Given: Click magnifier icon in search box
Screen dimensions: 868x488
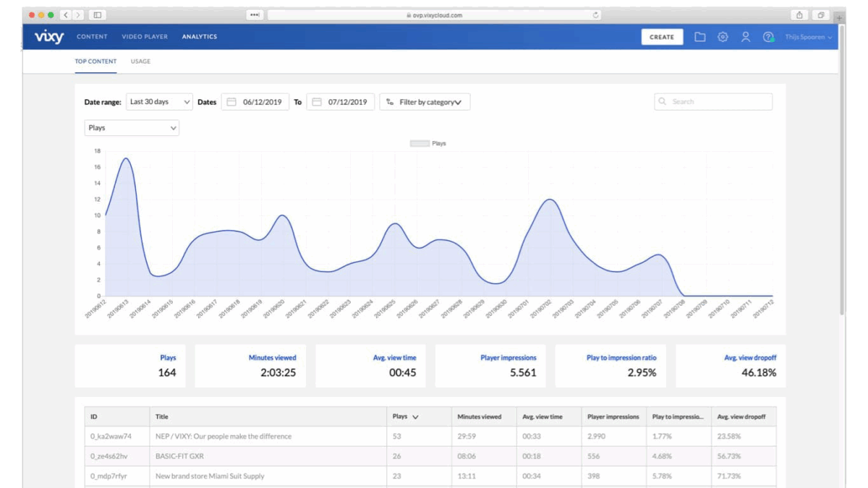Looking at the screenshot, I should tap(663, 102).
